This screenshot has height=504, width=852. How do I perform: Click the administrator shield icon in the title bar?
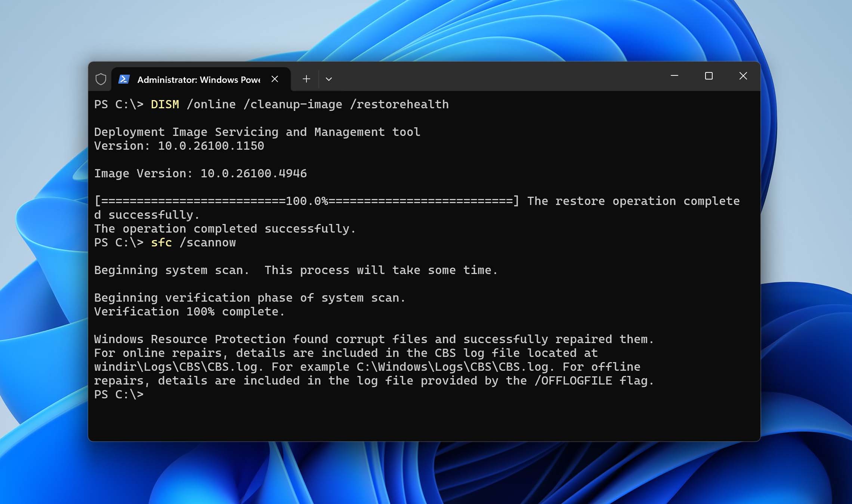[101, 79]
